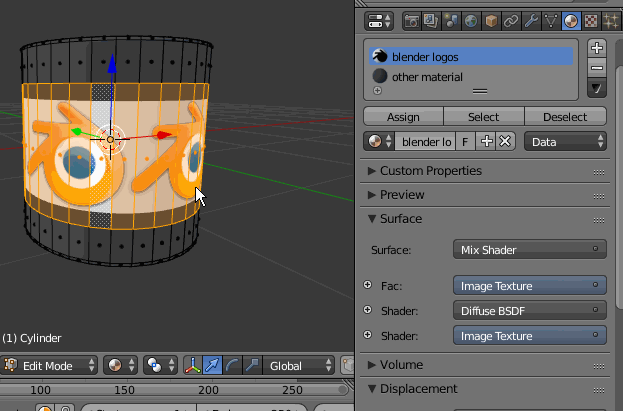
Task: Open the Data link dropdown
Action: tap(565, 142)
